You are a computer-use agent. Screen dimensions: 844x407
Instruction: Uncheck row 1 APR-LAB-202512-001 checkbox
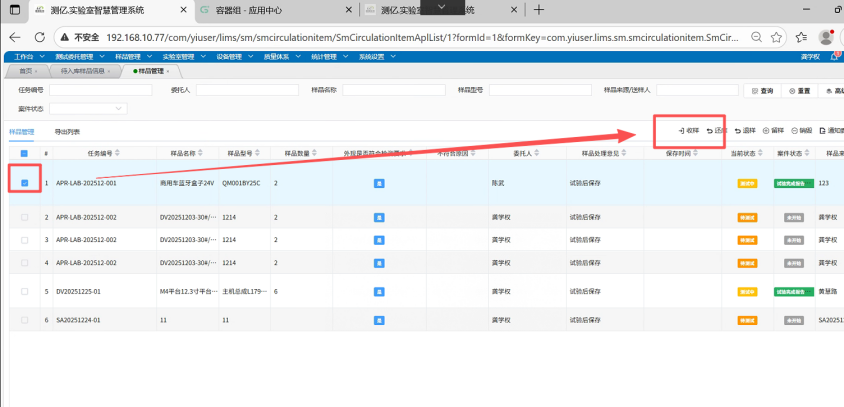pyautogui.click(x=24, y=183)
